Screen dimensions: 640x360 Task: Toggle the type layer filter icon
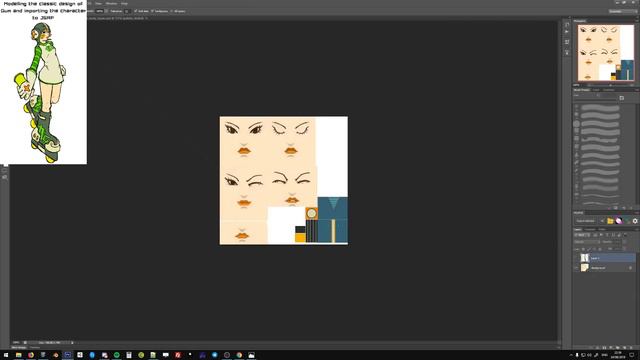pos(607,235)
